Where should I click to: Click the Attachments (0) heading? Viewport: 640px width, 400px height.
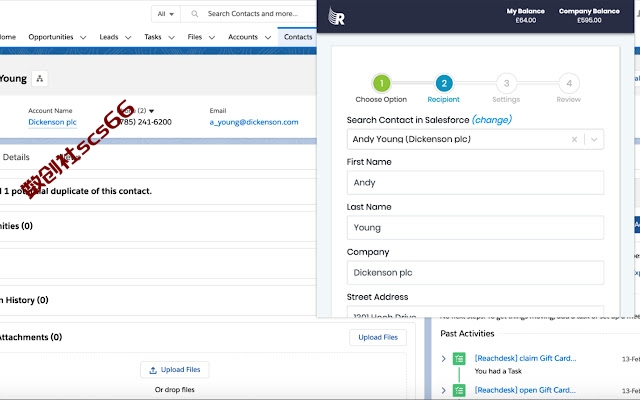tap(31, 337)
